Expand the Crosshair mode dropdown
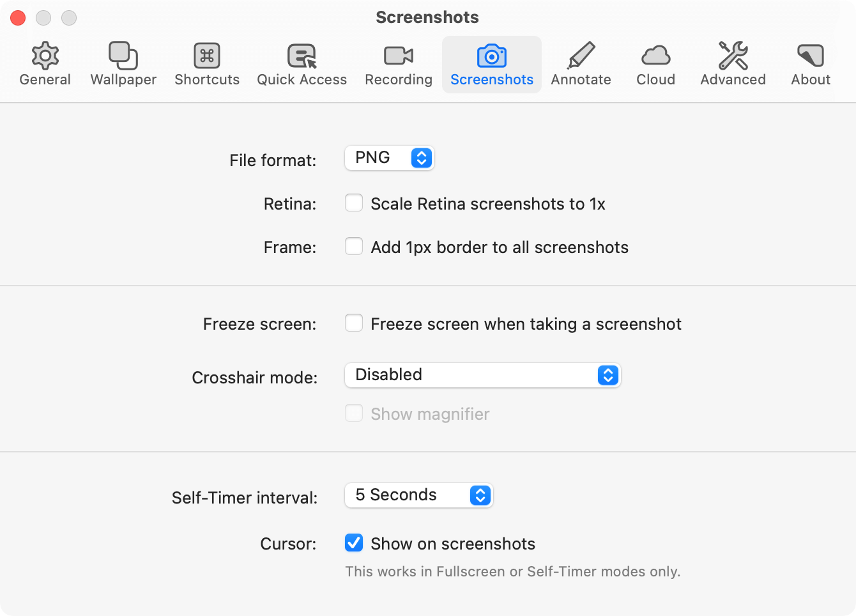 [482, 375]
